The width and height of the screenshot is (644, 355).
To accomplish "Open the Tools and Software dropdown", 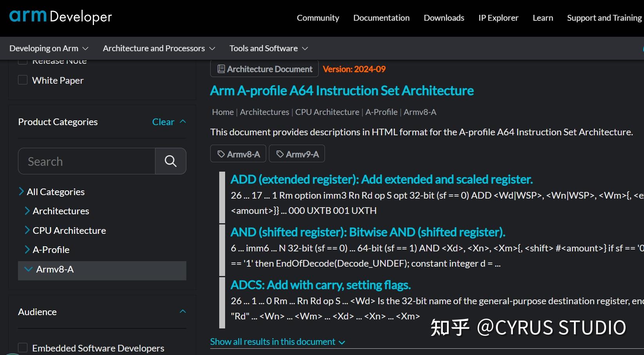I will click(268, 48).
